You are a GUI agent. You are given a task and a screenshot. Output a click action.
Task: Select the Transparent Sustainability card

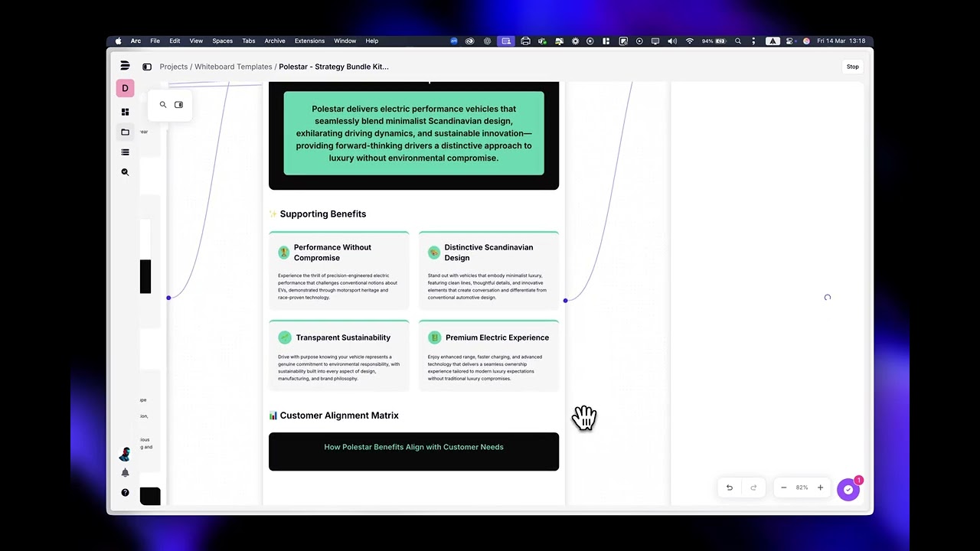tap(338, 356)
